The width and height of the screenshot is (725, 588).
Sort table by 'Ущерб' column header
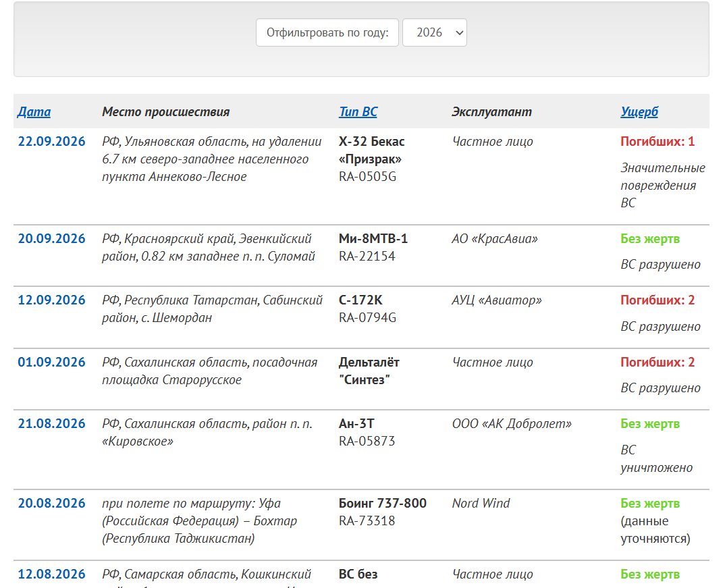pyautogui.click(x=639, y=112)
